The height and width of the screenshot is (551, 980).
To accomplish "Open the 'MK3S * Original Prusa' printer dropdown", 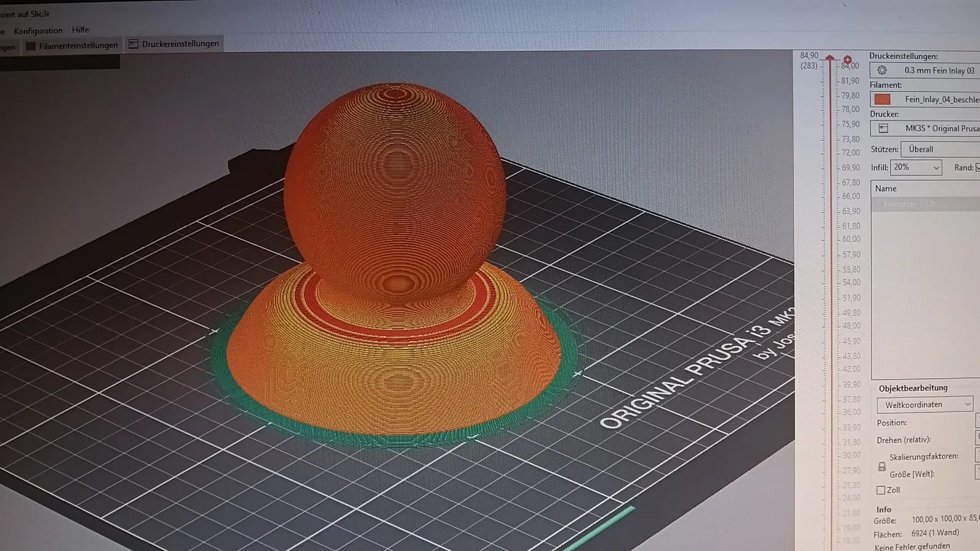I will [925, 129].
